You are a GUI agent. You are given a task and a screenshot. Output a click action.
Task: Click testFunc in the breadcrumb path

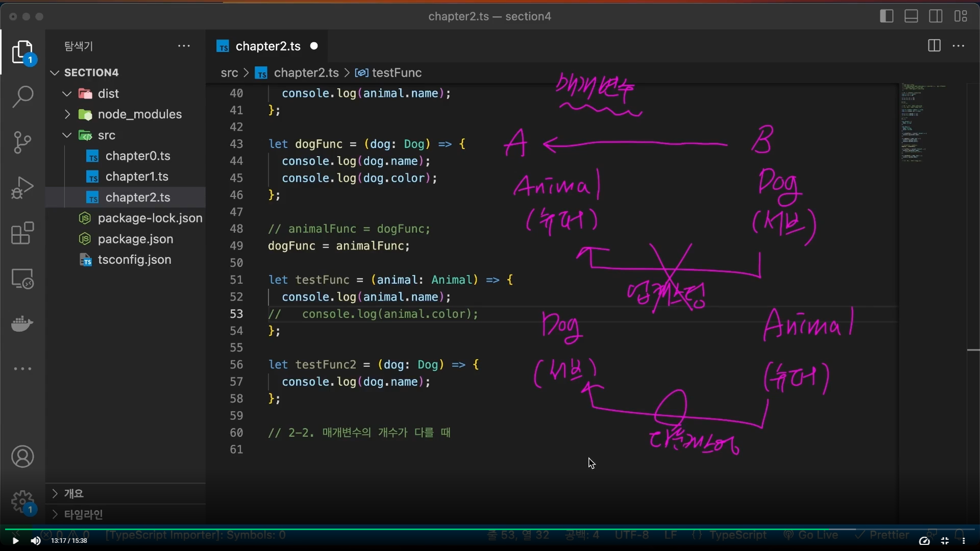pos(396,73)
